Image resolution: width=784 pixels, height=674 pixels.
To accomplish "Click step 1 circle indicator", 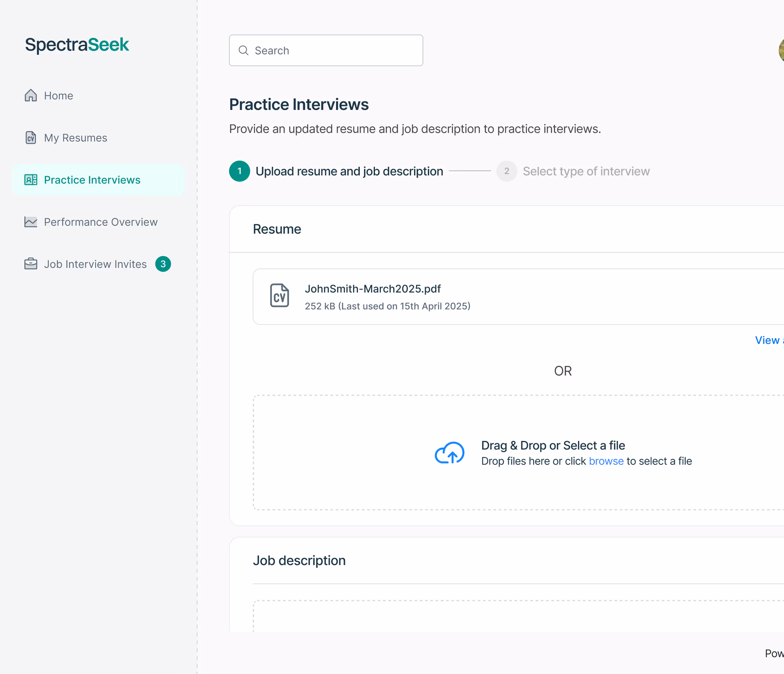I will click(x=239, y=171).
